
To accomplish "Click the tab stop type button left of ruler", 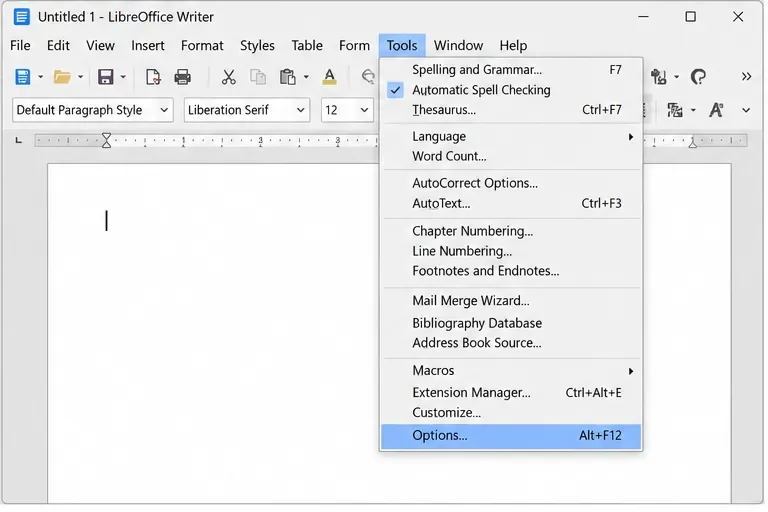I will (19, 141).
